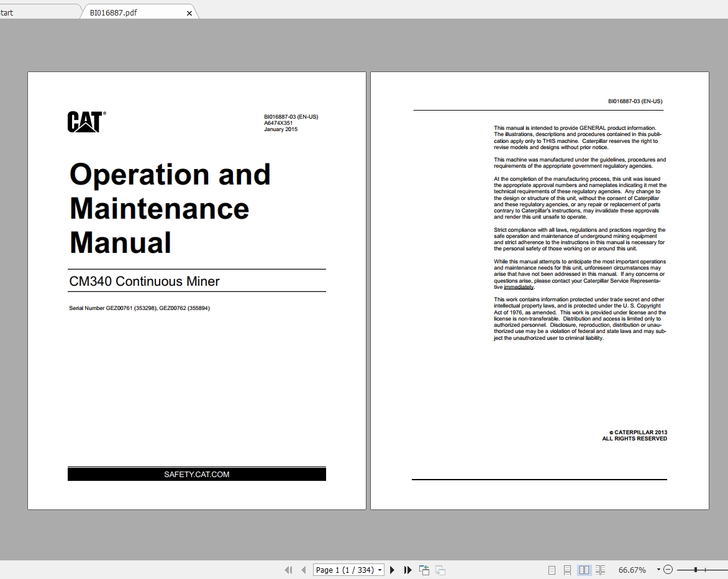
Task: Select continuous scrolling layout
Action: pyautogui.click(x=566, y=570)
